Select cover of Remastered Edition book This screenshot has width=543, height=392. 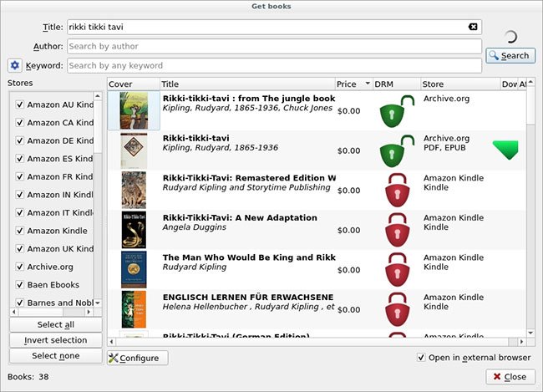pos(134,190)
